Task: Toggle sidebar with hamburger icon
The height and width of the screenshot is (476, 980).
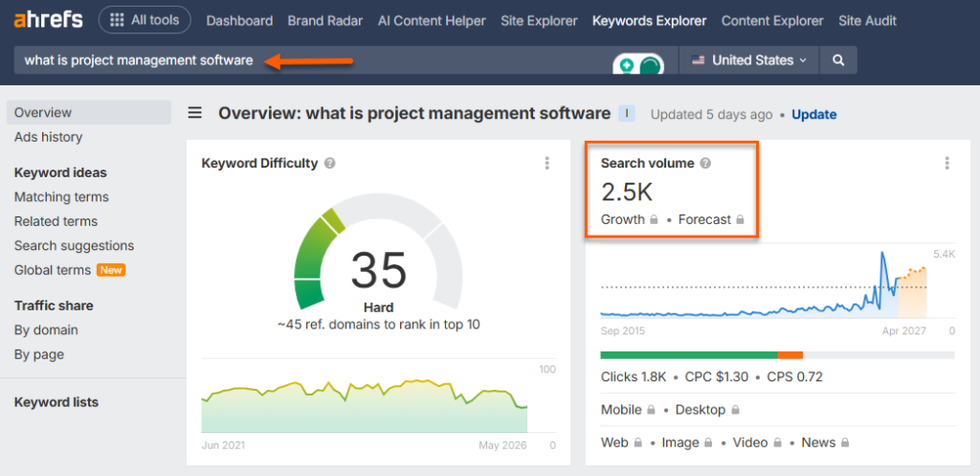Action: click(195, 113)
